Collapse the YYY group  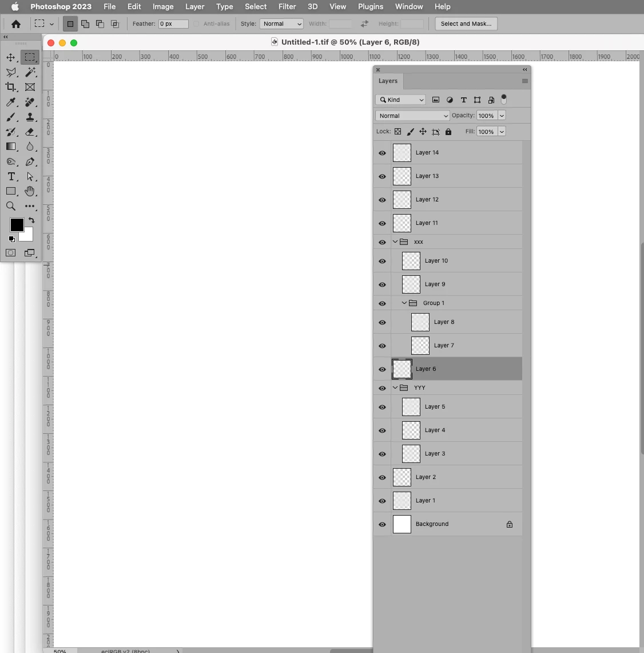pos(395,387)
